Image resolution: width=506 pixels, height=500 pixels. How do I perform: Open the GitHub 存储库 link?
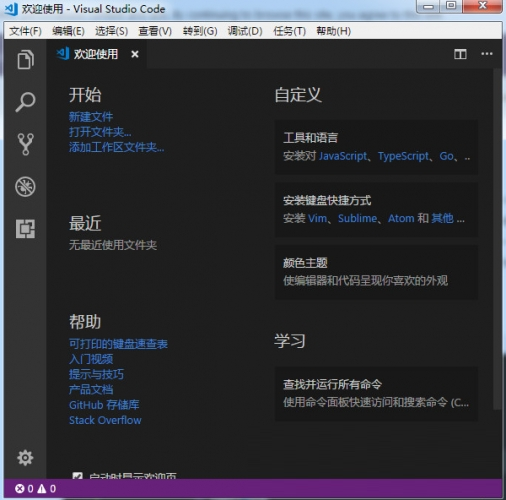pos(104,405)
